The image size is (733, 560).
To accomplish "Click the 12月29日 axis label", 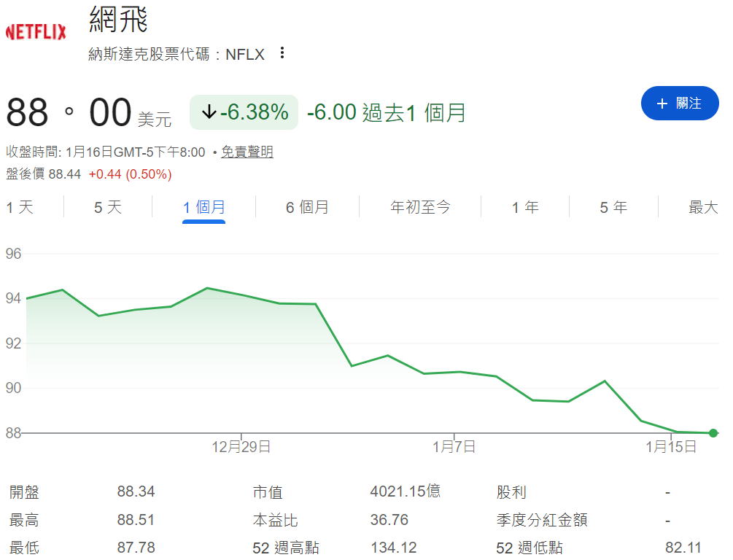I will (x=241, y=447).
